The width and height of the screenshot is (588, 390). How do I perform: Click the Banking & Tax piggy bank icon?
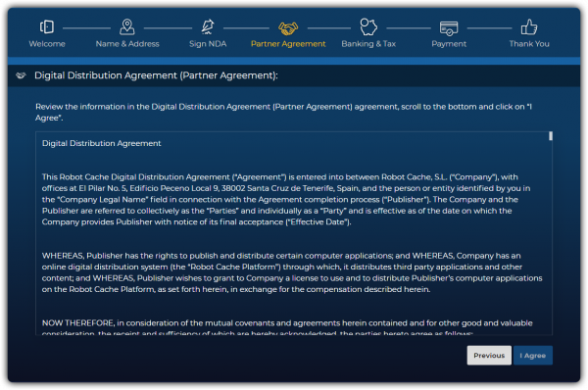pos(368,27)
